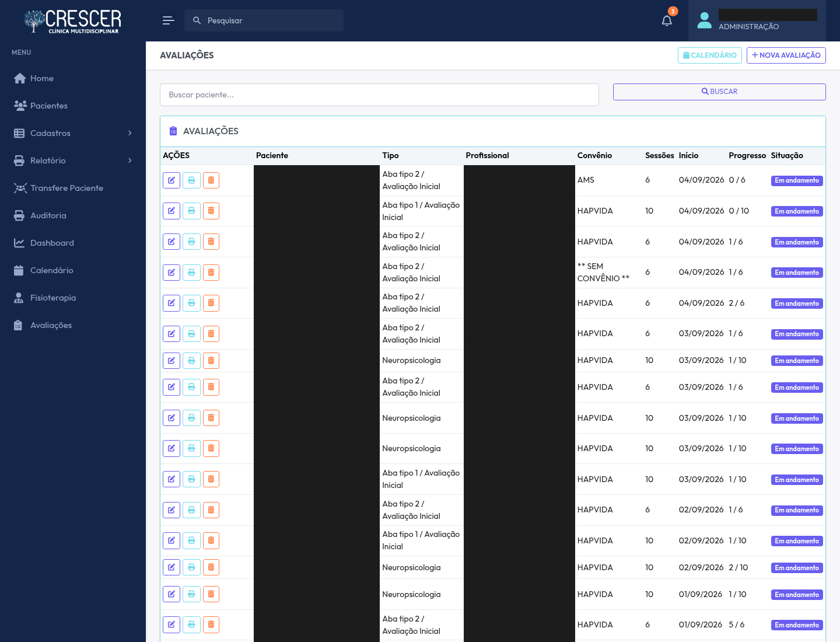Print the 02/09/2026 evaluation with progress 2 / 10
The width and height of the screenshot is (840, 642).
191,567
